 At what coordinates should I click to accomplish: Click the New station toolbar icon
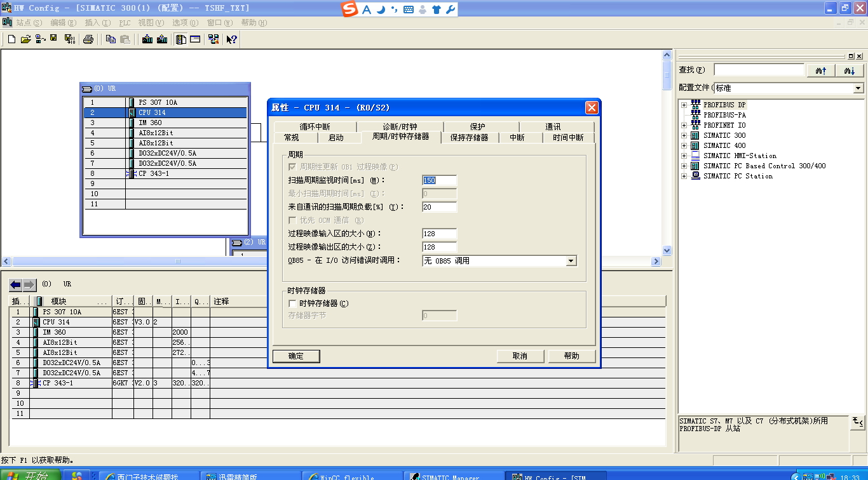pos(11,39)
